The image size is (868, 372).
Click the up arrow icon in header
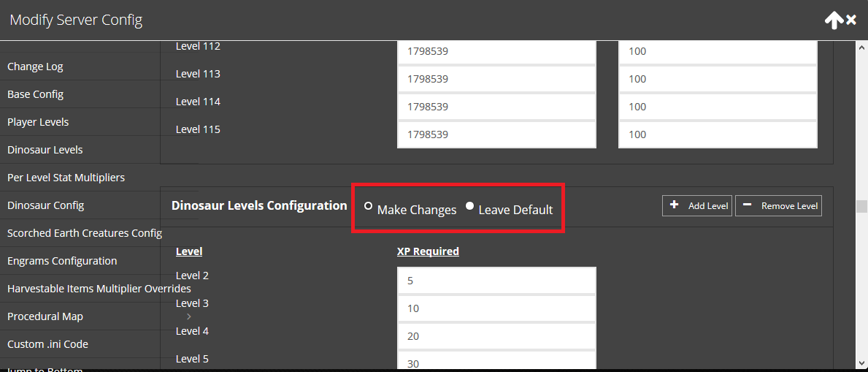click(x=834, y=20)
